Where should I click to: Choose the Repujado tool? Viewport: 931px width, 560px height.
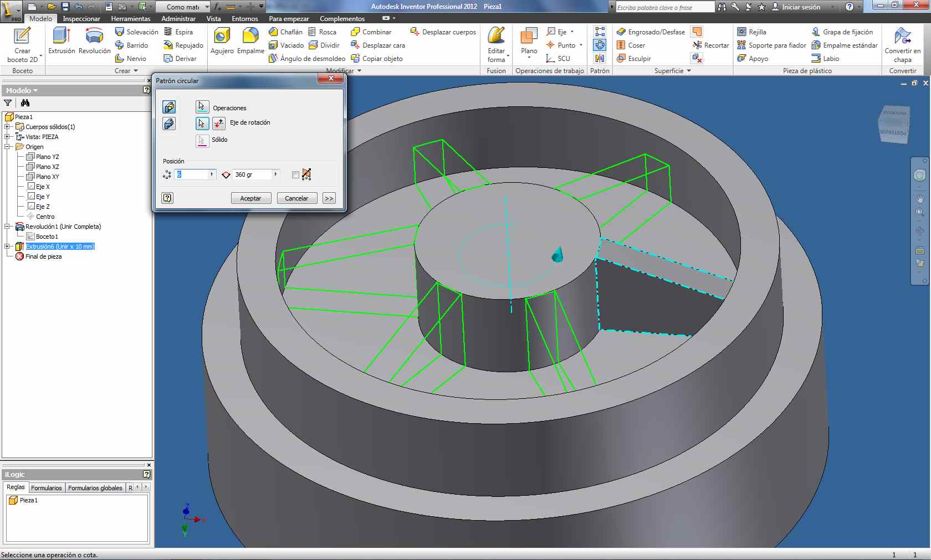click(183, 45)
